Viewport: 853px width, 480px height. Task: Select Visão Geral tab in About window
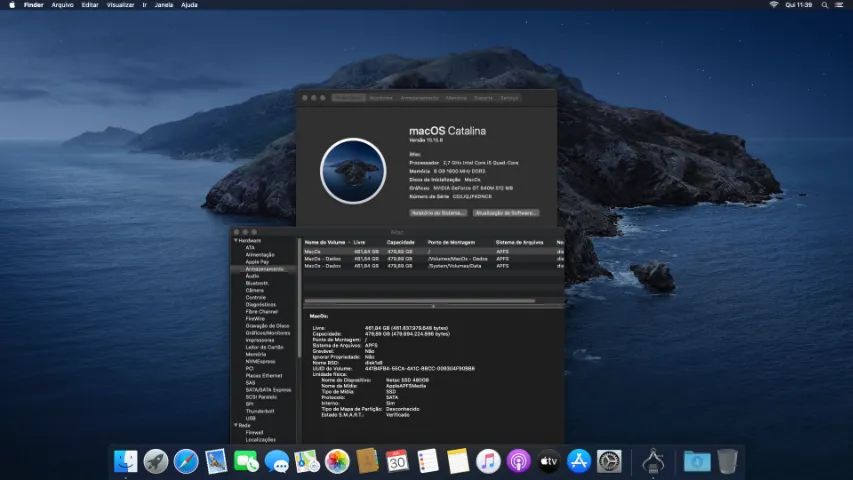click(x=349, y=98)
